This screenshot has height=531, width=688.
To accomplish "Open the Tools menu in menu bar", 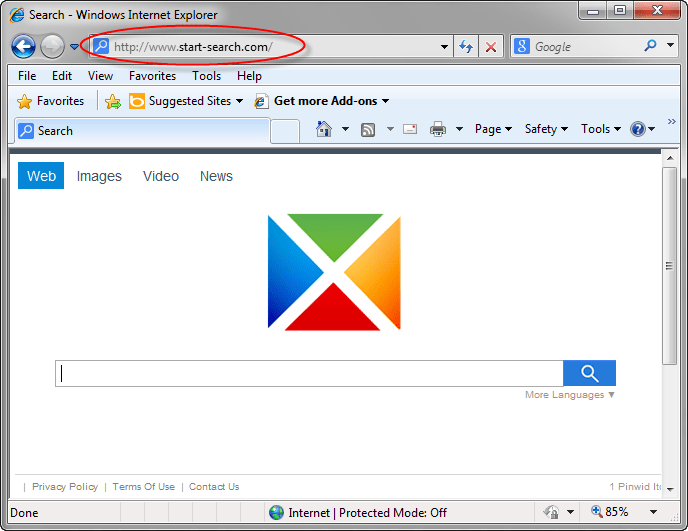I will click(x=206, y=76).
